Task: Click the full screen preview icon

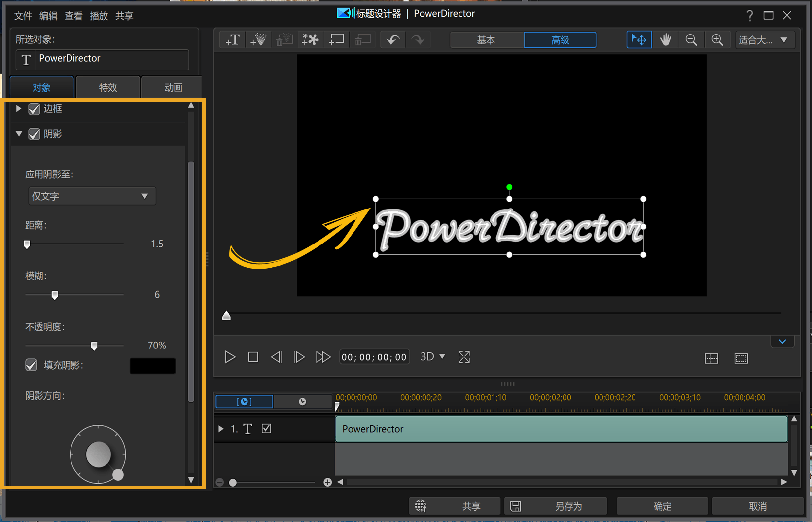Action: click(463, 357)
